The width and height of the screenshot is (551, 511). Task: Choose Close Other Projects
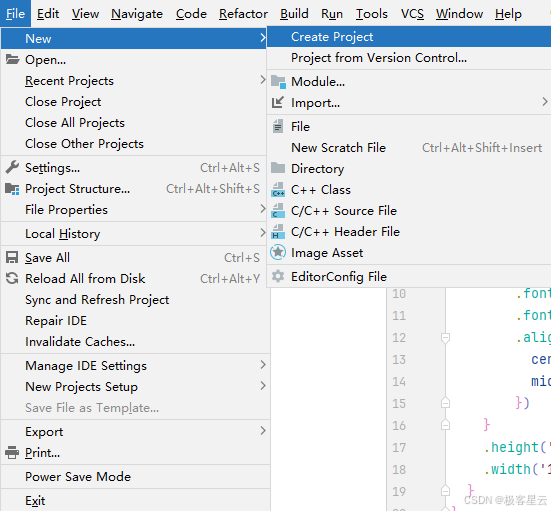point(134,144)
